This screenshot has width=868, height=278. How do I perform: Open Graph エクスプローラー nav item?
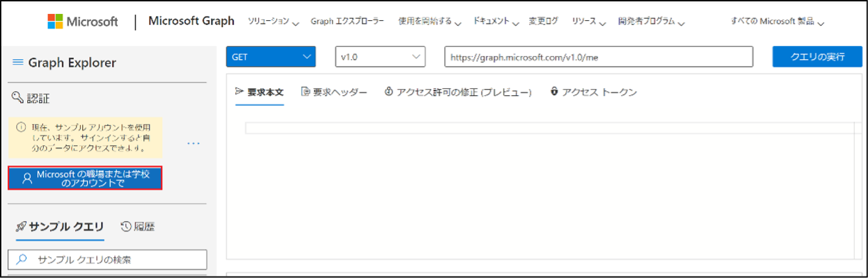click(x=347, y=22)
